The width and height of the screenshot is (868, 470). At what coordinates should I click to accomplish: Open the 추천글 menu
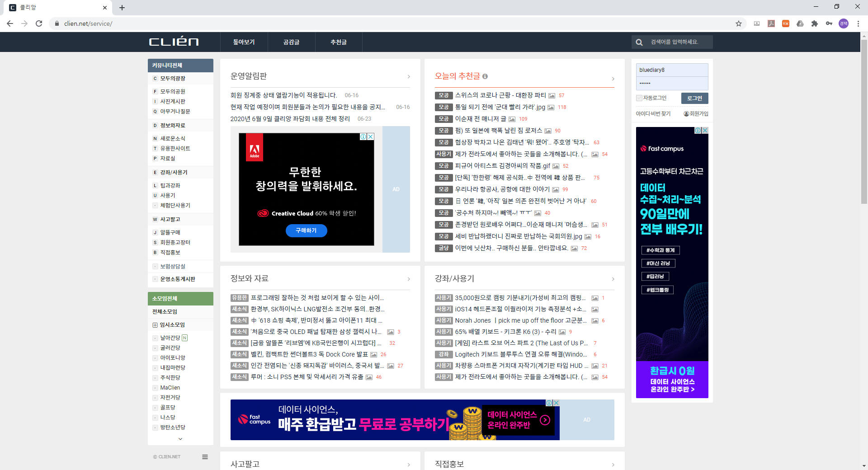click(x=339, y=42)
